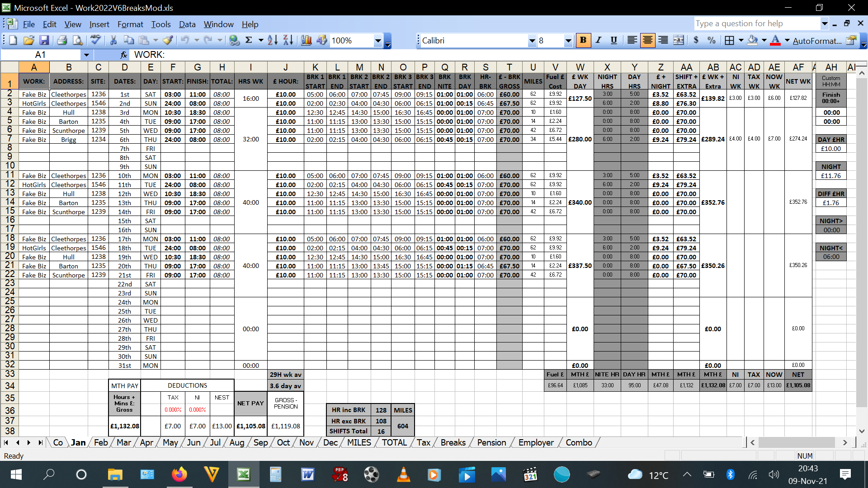Open the Tools menu
The image size is (868, 488).
(x=161, y=24)
